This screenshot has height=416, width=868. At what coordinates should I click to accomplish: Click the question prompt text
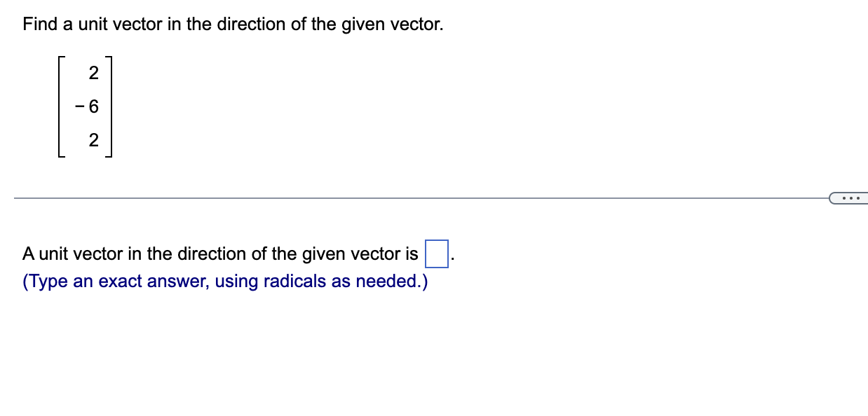231,24
